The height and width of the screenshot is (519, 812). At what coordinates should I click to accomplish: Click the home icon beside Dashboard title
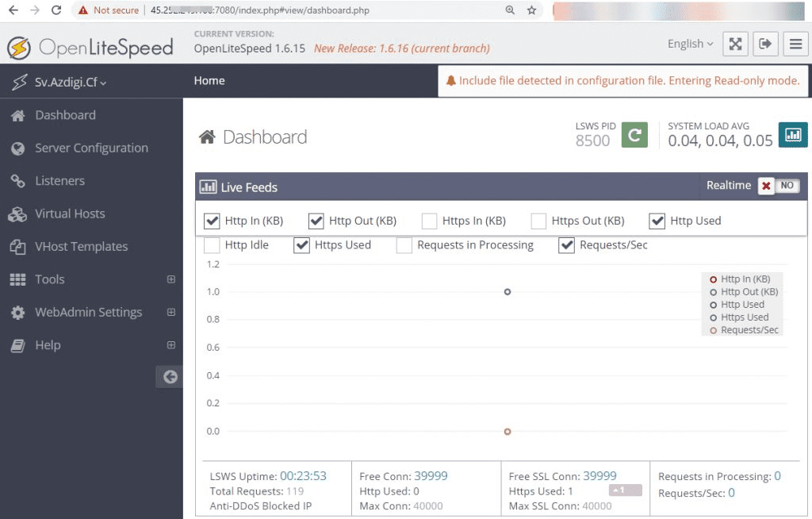207,136
